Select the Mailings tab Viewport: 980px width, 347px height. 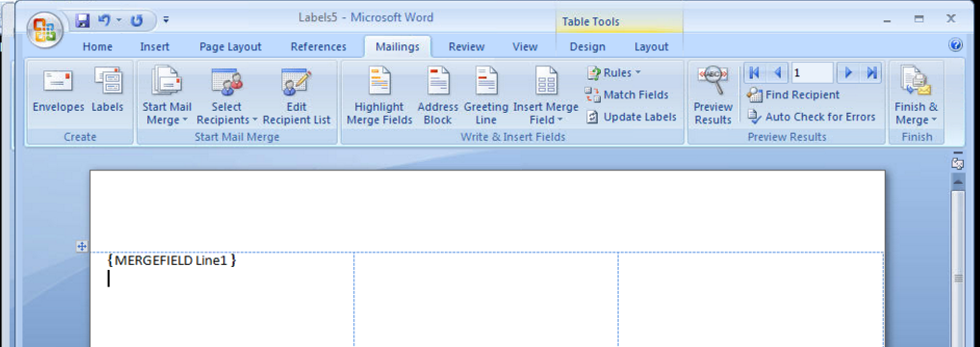tap(398, 47)
